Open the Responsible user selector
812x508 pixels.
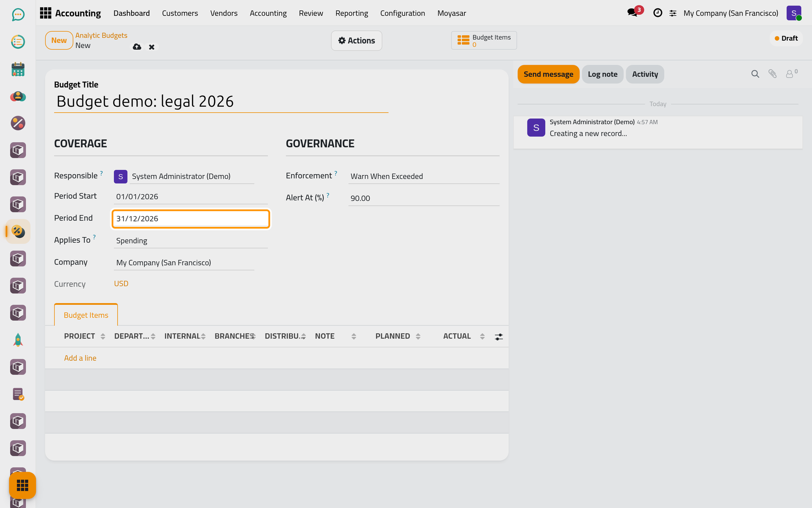pos(192,176)
